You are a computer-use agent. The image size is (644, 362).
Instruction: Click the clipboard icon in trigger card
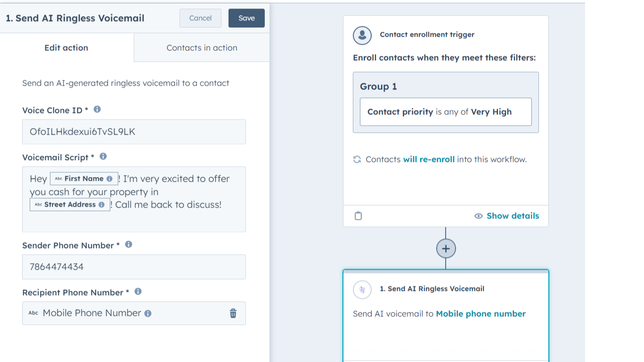pyautogui.click(x=358, y=216)
